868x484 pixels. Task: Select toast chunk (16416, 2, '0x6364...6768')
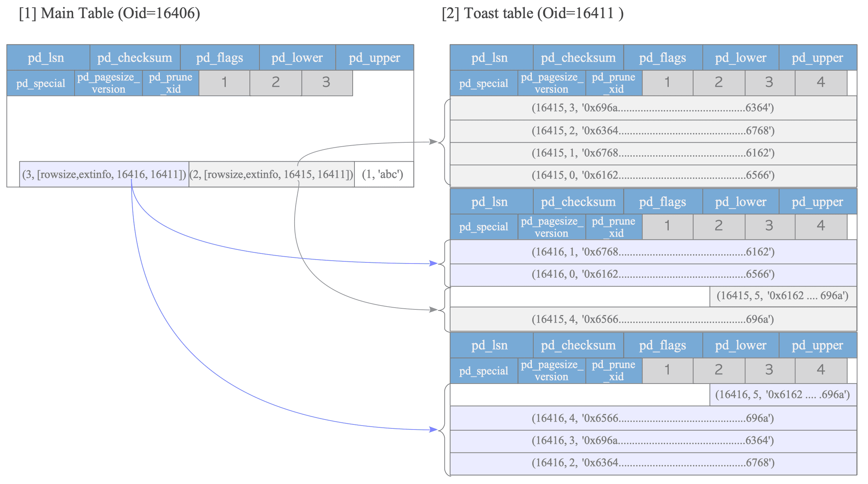point(653,464)
